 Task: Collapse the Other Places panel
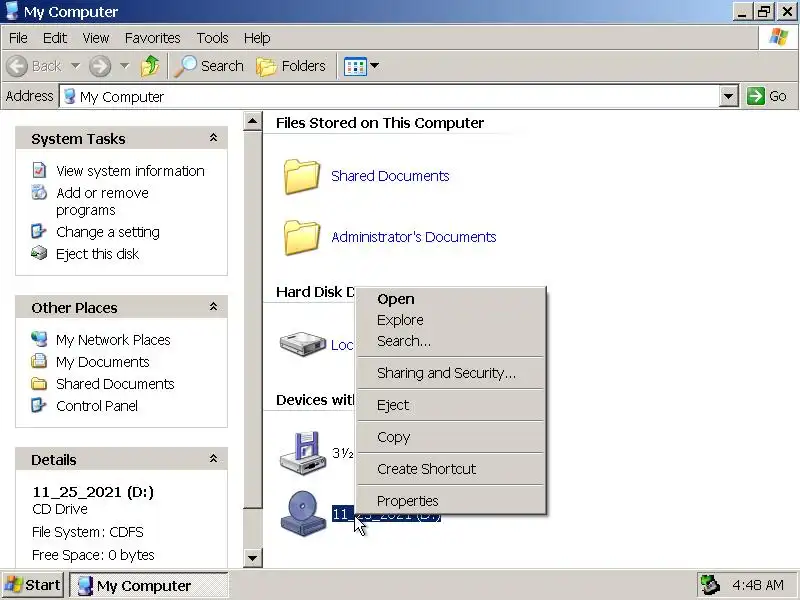pos(213,307)
